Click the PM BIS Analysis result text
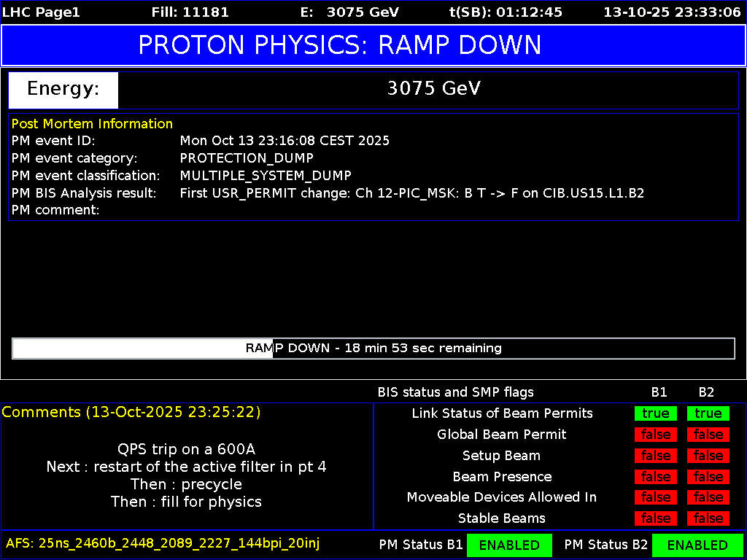 tap(411, 193)
